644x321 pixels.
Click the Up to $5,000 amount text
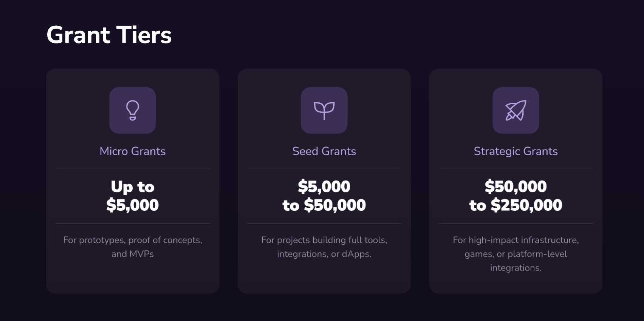pyautogui.click(x=133, y=196)
